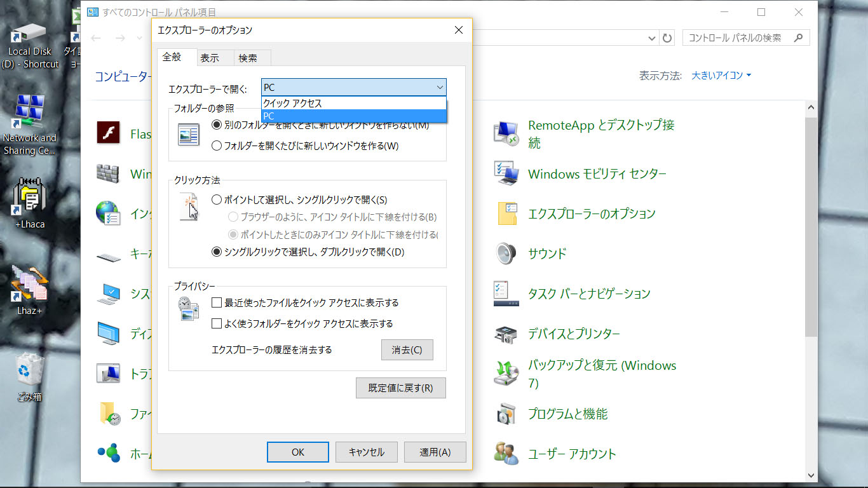Click the refresh icon beside the address bar
The height and width of the screenshot is (488, 868).
tap(667, 38)
